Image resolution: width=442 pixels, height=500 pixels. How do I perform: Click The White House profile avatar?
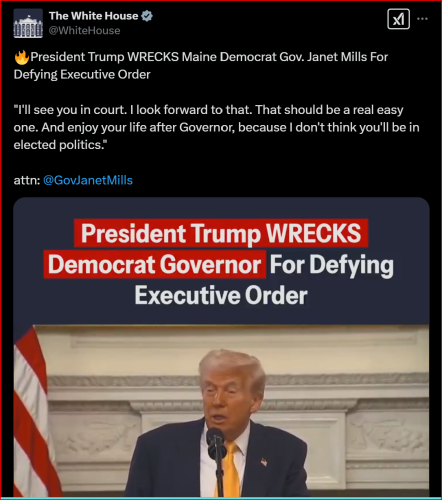28,23
